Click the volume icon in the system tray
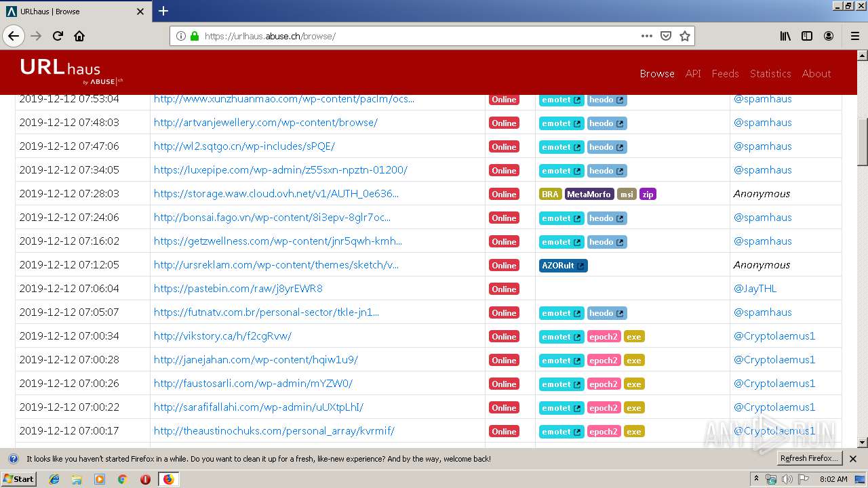868x488 pixels. (x=787, y=479)
